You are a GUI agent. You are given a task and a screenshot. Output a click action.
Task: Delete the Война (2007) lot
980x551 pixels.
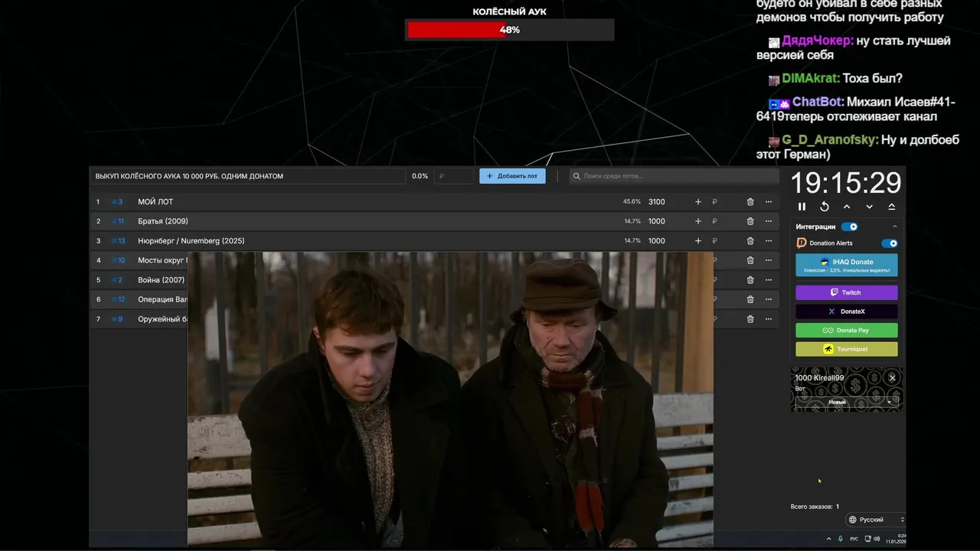pyautogui.click(x=750, y=280)
